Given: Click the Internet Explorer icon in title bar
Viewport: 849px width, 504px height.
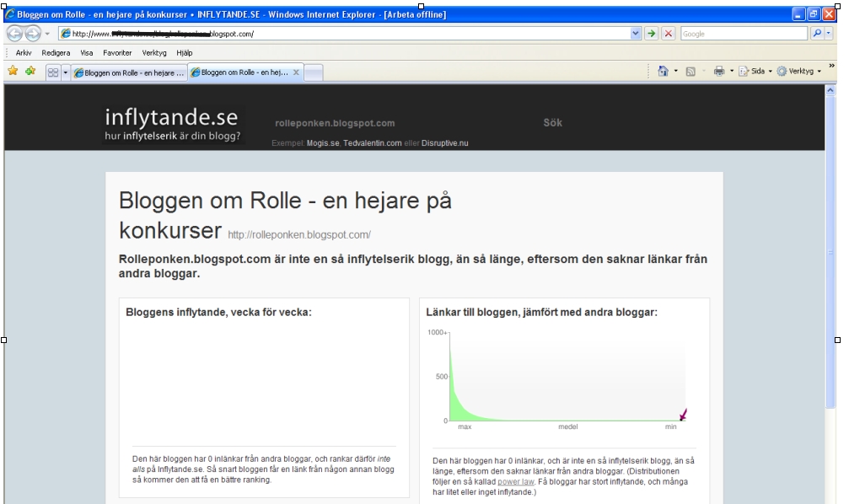Looking at the screenshot, I should (x=10, y=14).
